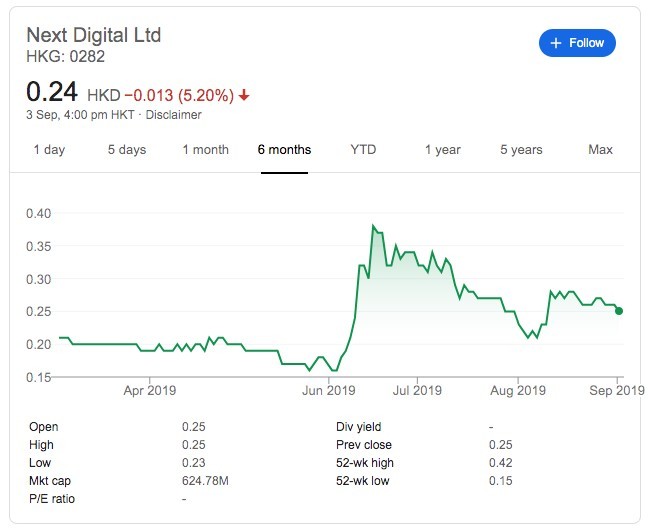649x532 pixels.
Task: Click the green endpoint dot on chart
Action: tap(619, 311)
